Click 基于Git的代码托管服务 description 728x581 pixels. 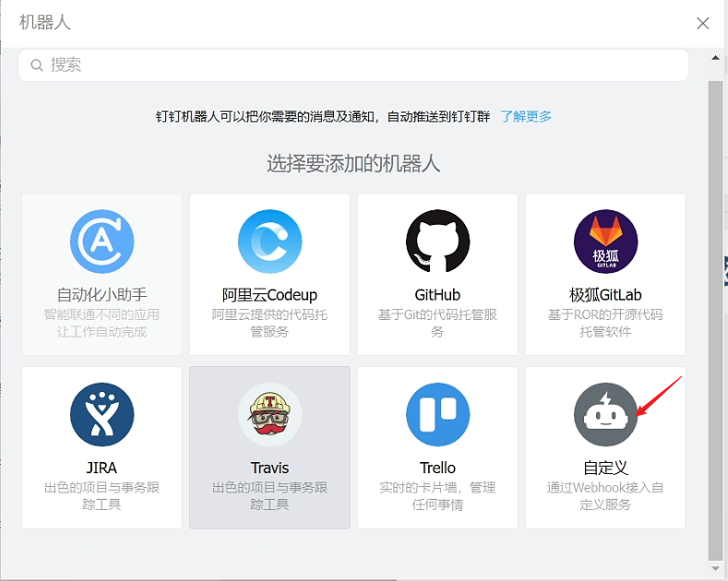coord(438,323)
